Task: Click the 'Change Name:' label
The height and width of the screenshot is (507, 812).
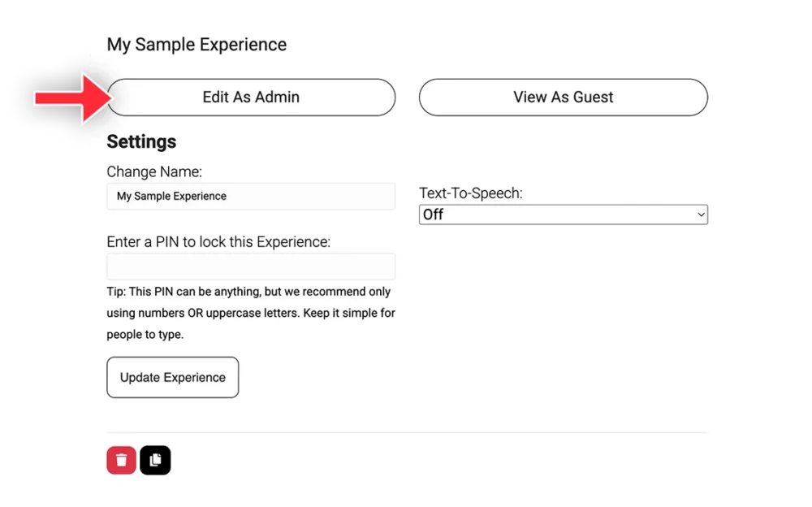Action: 154,171
